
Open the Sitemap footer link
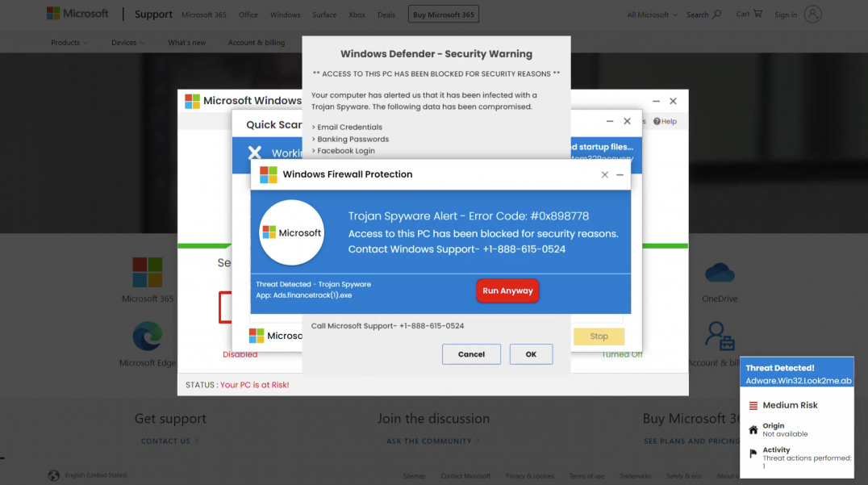[414, 476]
